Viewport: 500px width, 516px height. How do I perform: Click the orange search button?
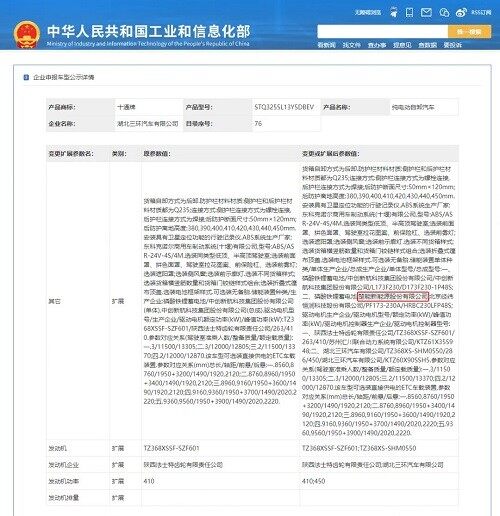tap(469, 32)
